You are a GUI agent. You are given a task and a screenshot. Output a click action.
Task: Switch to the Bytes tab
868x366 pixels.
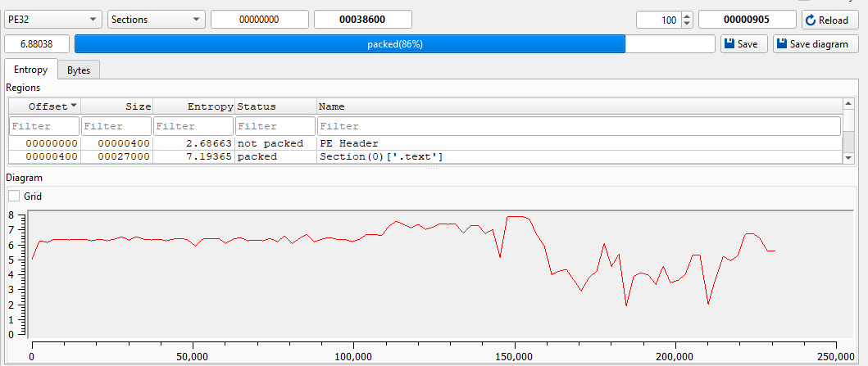(79, 70)
